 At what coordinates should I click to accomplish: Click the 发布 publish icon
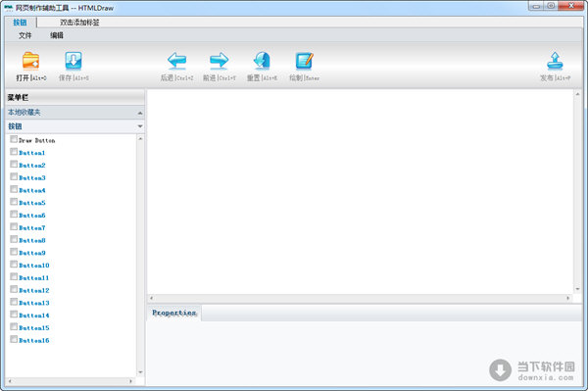[x=555, y=61]
